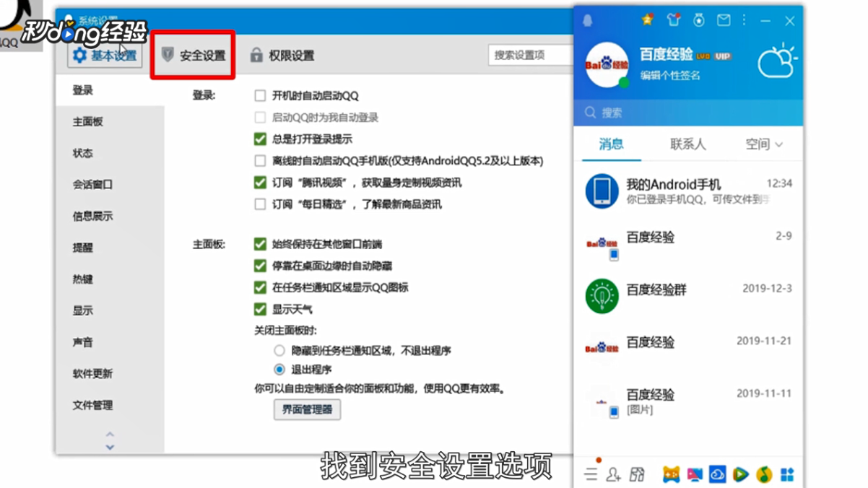Viewport: 868px width, 488px height.
Task: Uncheck 停靠在桌面边缘时自动隐藏
Action: [260, 266]
